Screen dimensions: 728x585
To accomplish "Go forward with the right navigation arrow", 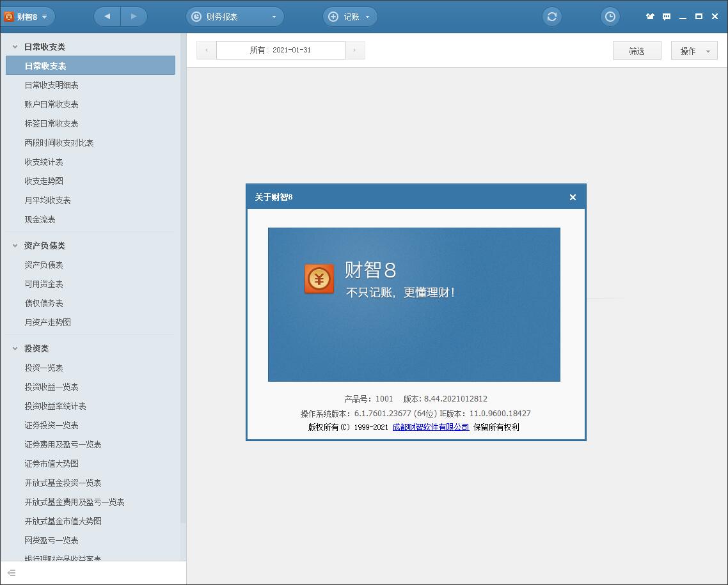I will click(x=134, y=17).
